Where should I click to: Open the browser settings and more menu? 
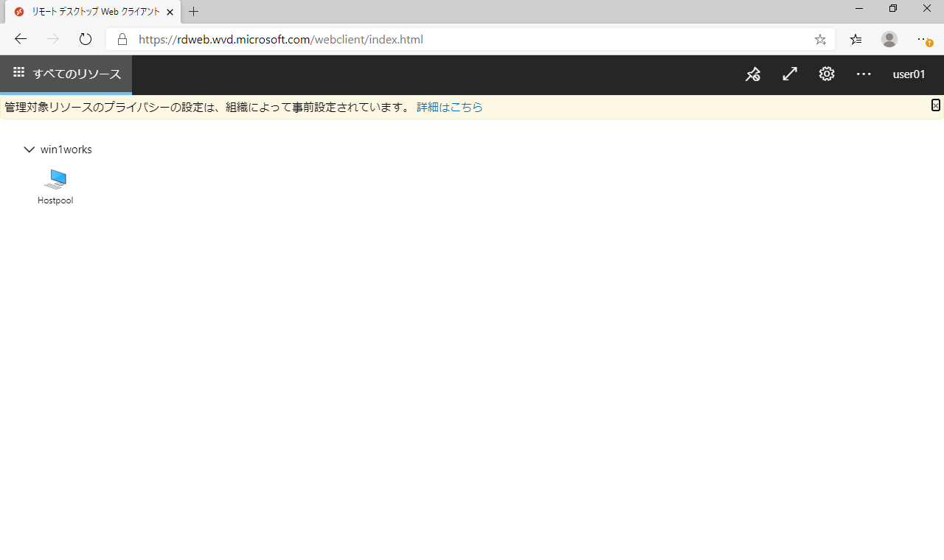[x=923, y=40]
